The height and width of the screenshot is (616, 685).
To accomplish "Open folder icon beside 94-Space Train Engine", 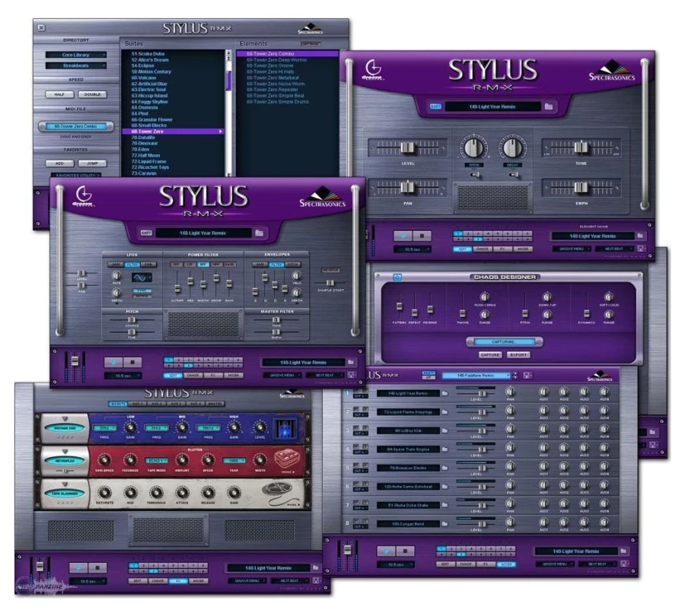I will point(444,449).
